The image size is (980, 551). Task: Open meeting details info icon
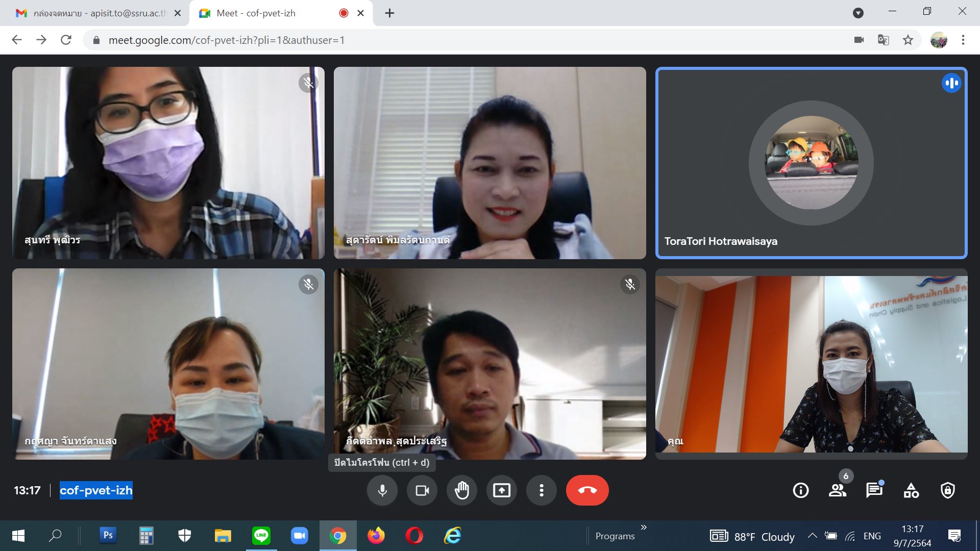tap(800, 490)
